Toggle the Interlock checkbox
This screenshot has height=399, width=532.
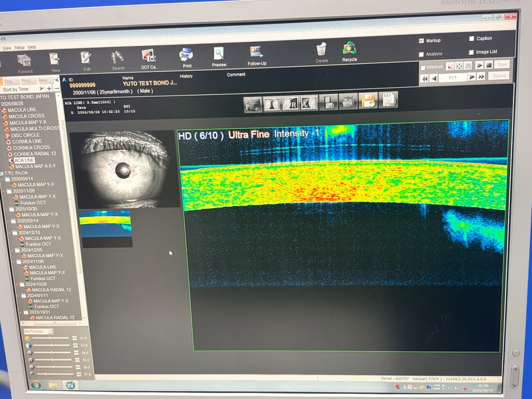coord(423,68)
